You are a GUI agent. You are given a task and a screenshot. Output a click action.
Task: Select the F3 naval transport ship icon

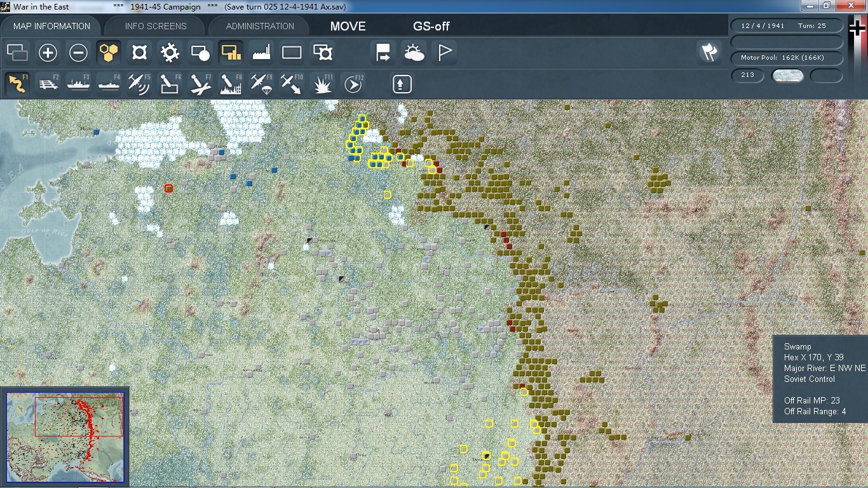(x=78, y=84)
